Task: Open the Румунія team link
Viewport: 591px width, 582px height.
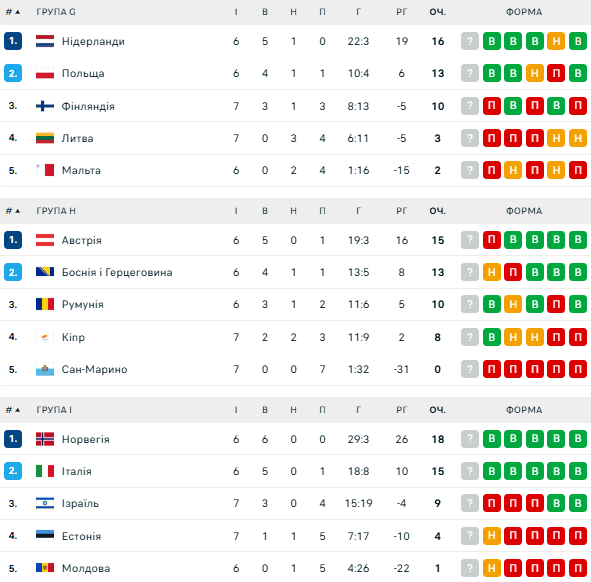Action: click(83, 304)
